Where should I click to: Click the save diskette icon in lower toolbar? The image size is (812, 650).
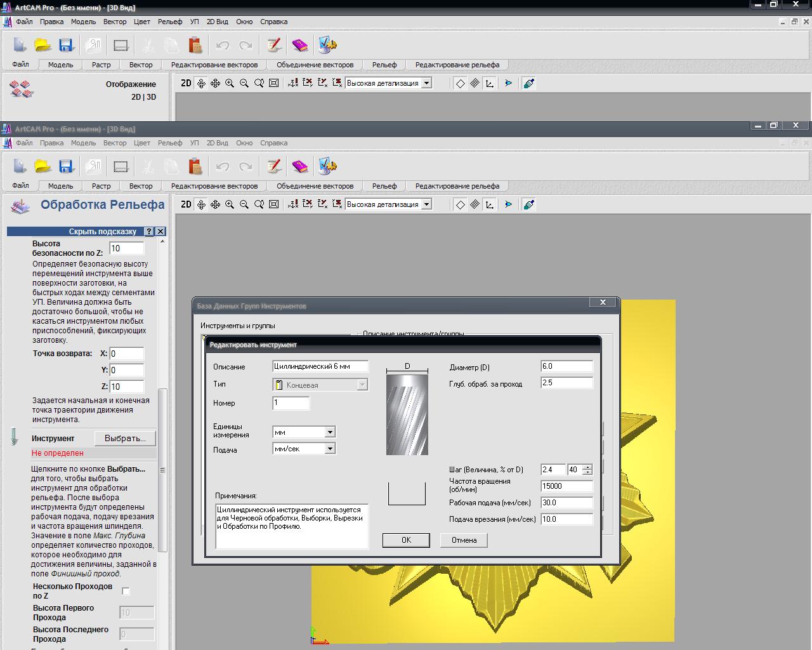pyautogui.click(x=66, y=166)
